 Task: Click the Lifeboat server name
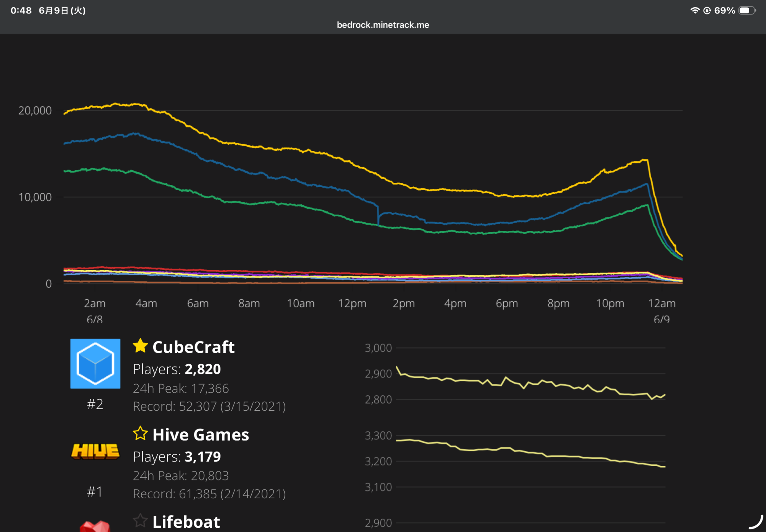pos(186,522)
